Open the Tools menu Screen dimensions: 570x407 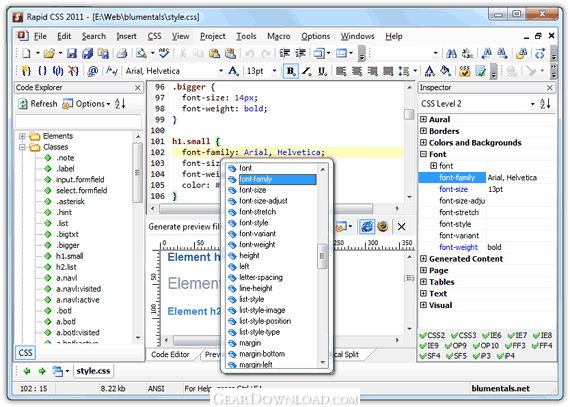pos(246,36)
